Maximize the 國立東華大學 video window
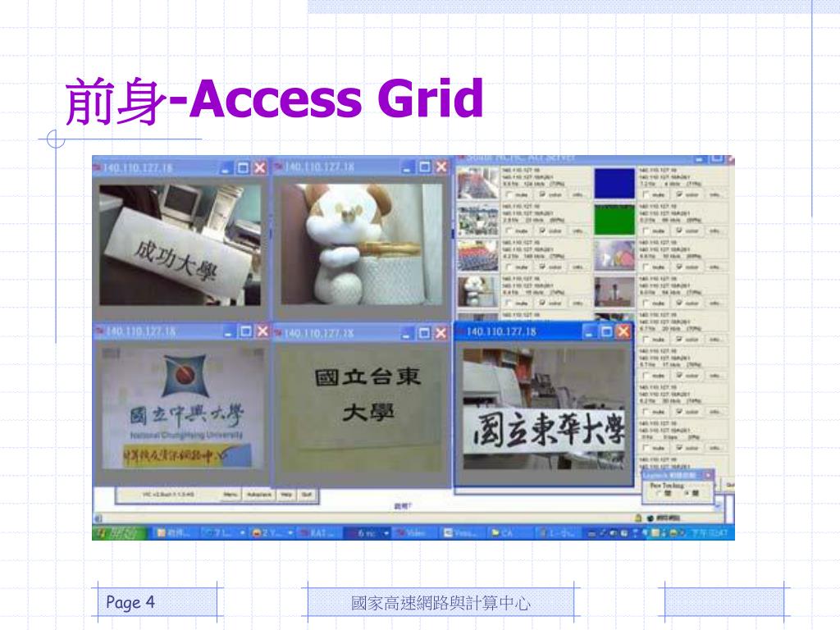This screenshot has height=630, width=840. click(606, 331)
